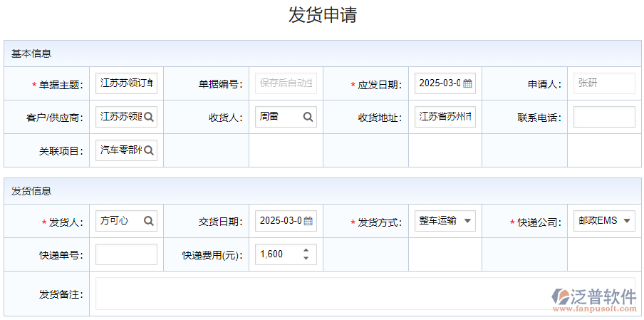Click the 申请人 field showing 张研
This screenshot has width=644, height=320.
tap(604, 83)
